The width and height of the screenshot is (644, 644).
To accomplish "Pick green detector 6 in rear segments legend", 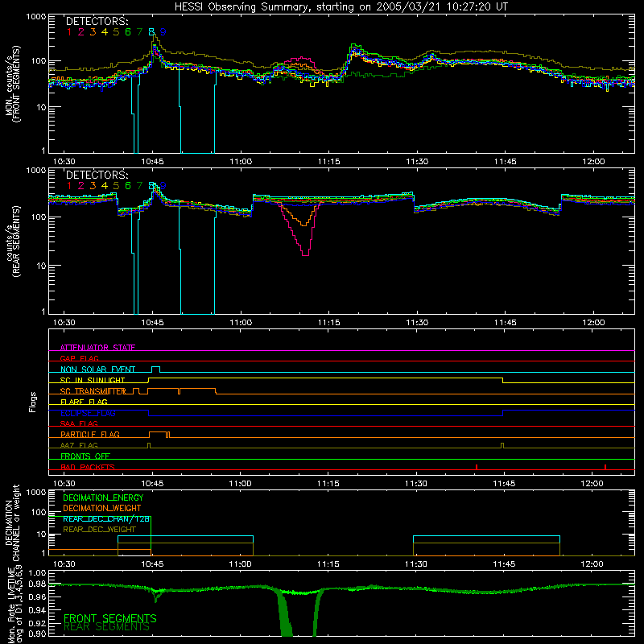I will (x=128, y=186).
